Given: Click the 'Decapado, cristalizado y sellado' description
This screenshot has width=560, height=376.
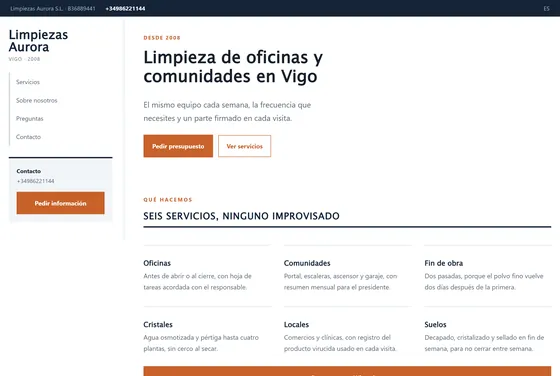Looking at the screenshot, I should (x=484, y=343).
